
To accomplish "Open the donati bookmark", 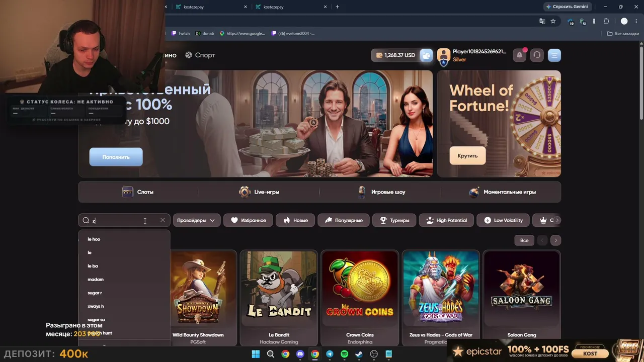I will click(x=205, y=34).
